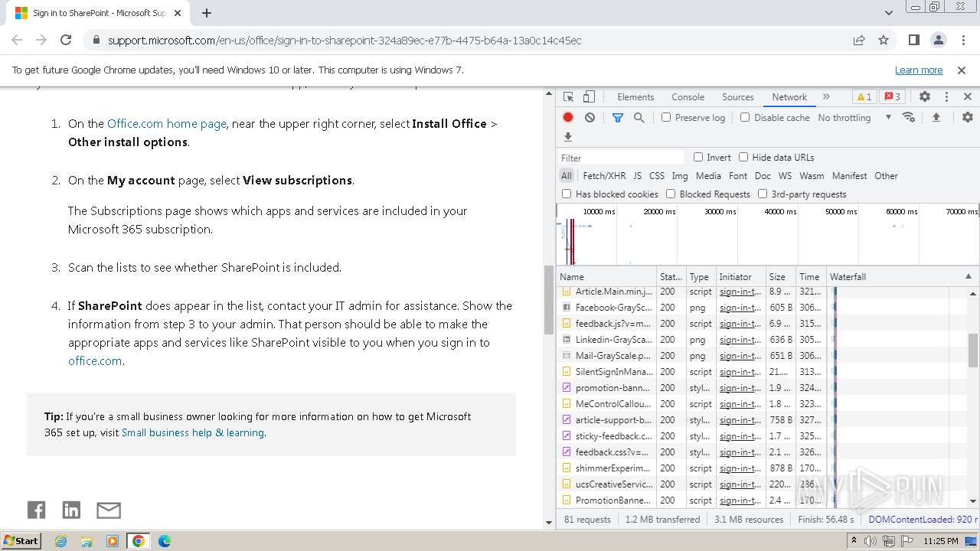
Task: Open the Office.com home page link
Action: (x=166, y=123)
